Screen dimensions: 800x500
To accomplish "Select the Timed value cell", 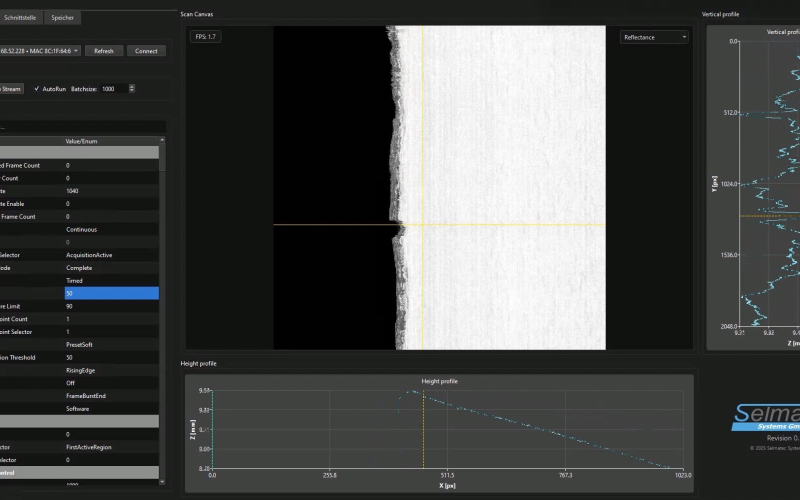I will 111,281.
